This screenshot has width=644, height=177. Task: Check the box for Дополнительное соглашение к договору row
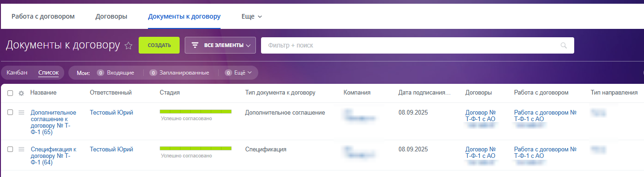[x=10, y=112]
